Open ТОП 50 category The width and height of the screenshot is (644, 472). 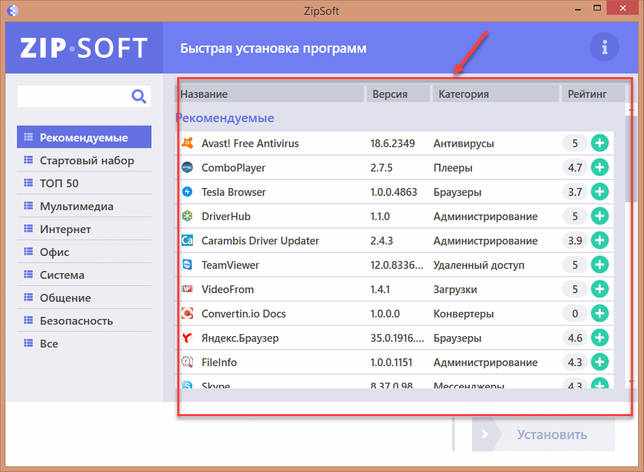84,183
